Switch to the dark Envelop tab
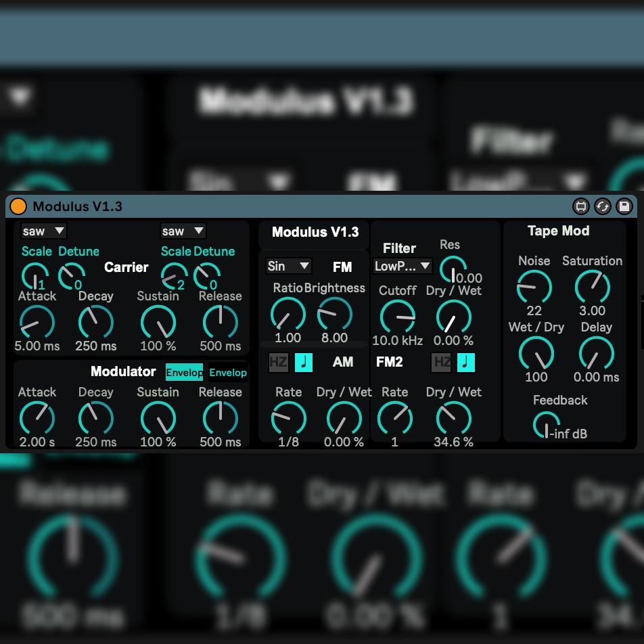Viewport: 644px width, 644px height. click(227, 373)
